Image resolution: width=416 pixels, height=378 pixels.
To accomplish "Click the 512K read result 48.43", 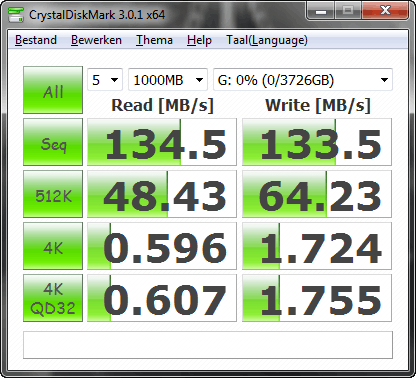I will [x=162, y=194].
